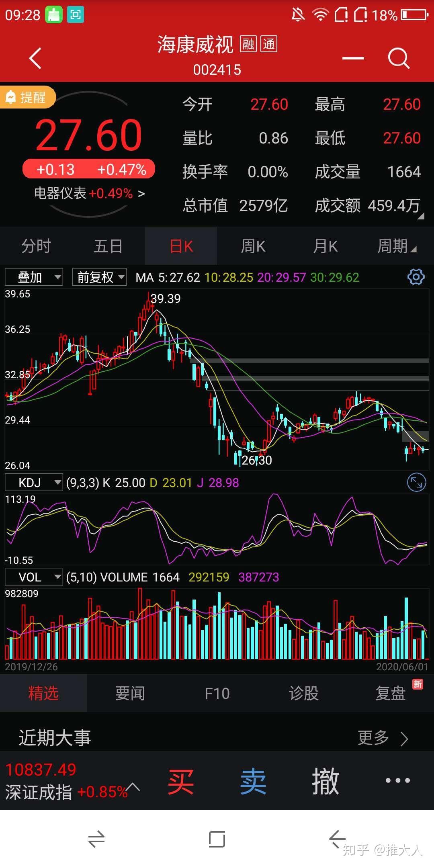Open the KDJ indicator dropdown
This screenshot has height=868, width=434.
pos(34,483)
